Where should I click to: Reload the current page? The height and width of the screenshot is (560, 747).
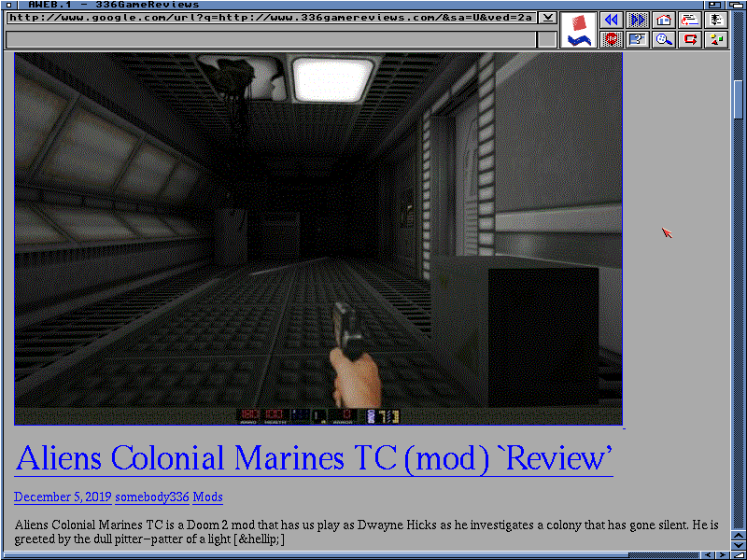coord(691,39)
